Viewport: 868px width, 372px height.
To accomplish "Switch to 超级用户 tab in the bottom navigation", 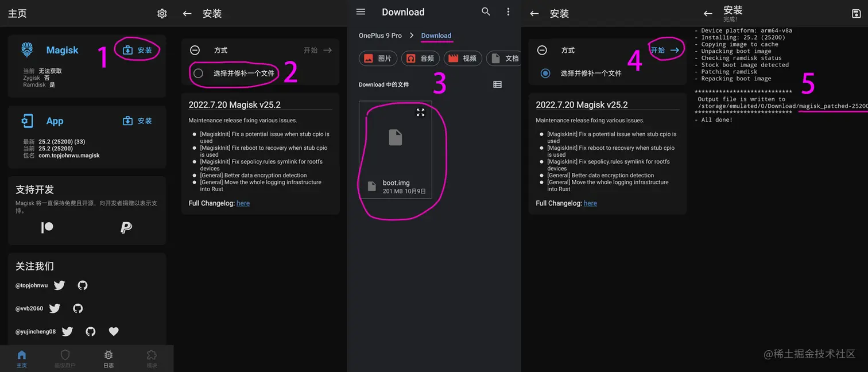I will tap(65, 359).
